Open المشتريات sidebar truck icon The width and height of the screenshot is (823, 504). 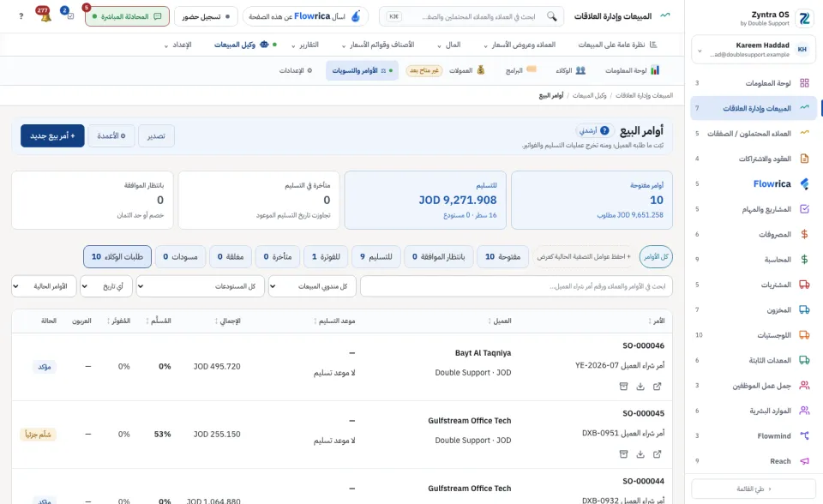[x=804, y=285]
